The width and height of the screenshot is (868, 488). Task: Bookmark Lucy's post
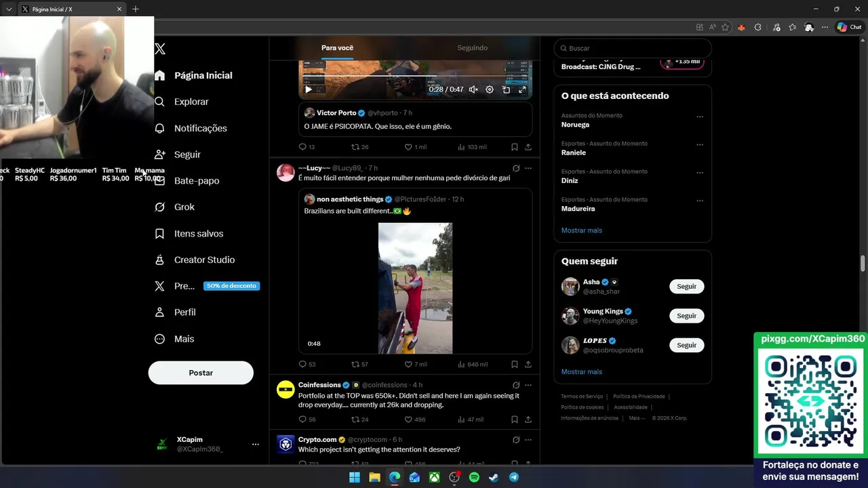pyautogui.click(x=515, y=364)
